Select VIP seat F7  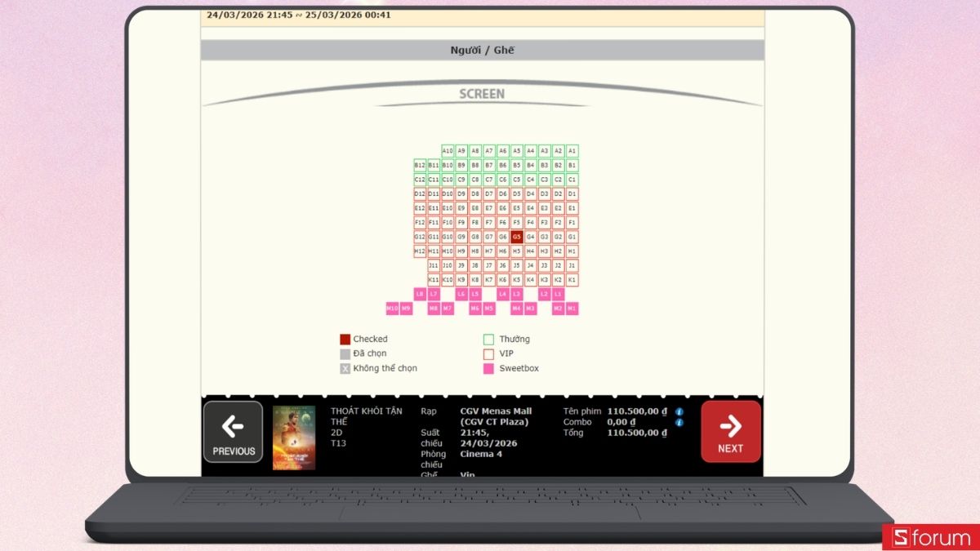pyautogui.click(x=489, y=222)
